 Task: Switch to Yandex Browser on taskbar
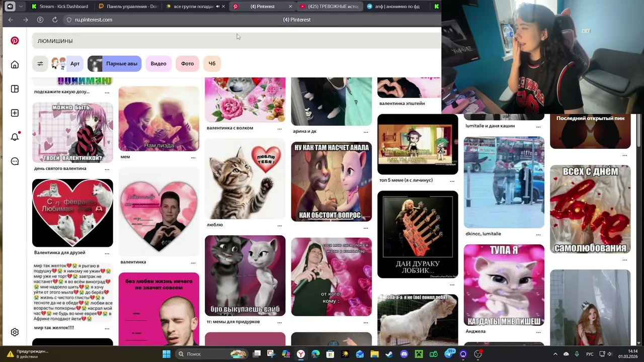point(300,354)
